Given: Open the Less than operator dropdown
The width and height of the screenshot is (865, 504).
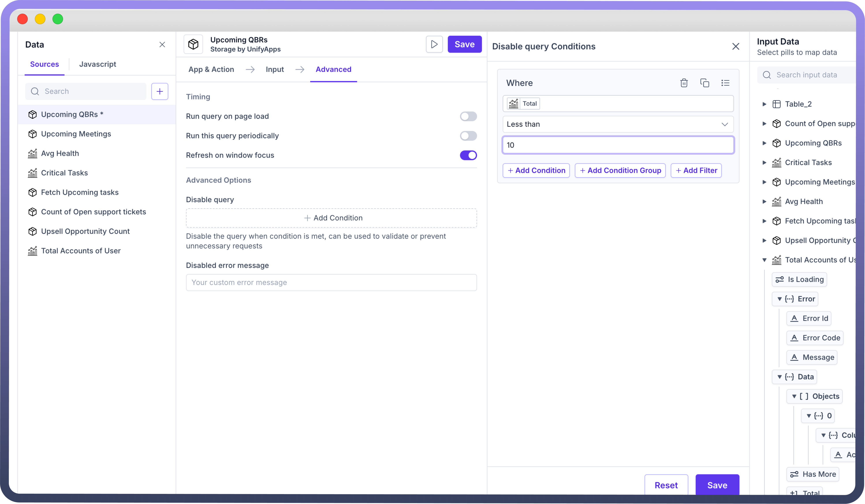Looking at the screenshot, I should click(618, 124).
